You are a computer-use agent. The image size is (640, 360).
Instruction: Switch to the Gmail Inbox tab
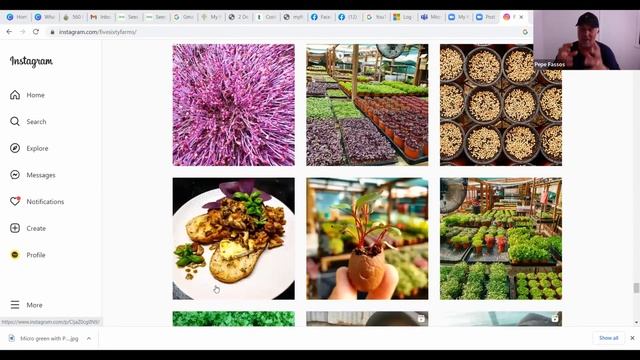(x=101, y=17)
